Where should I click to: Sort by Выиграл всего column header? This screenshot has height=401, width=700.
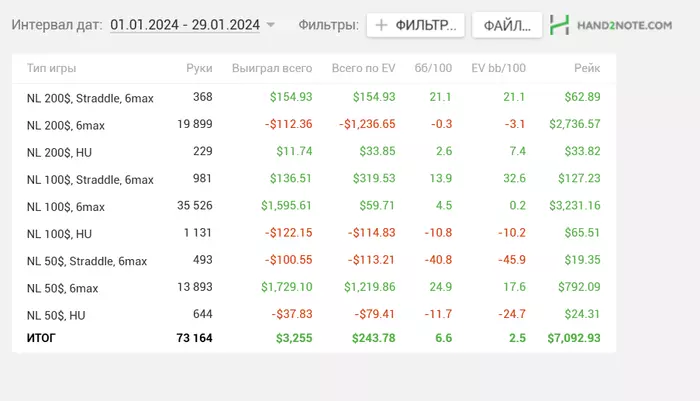272,69
